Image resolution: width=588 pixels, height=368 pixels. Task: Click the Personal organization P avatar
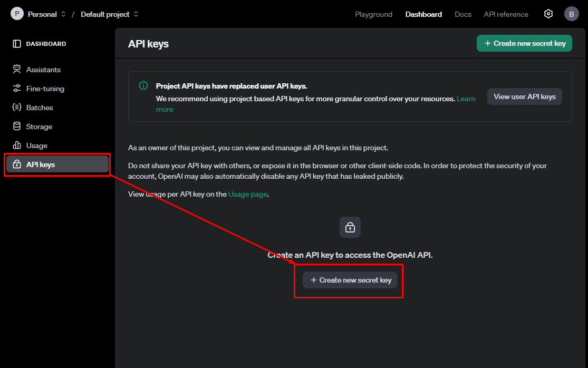tap(17, 14)
